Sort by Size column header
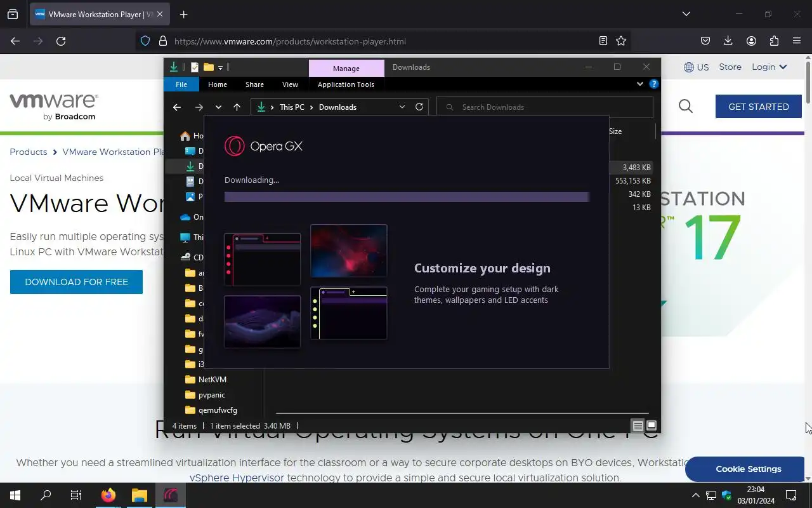The width and height of the screenshot is (812, 508). 615,131
